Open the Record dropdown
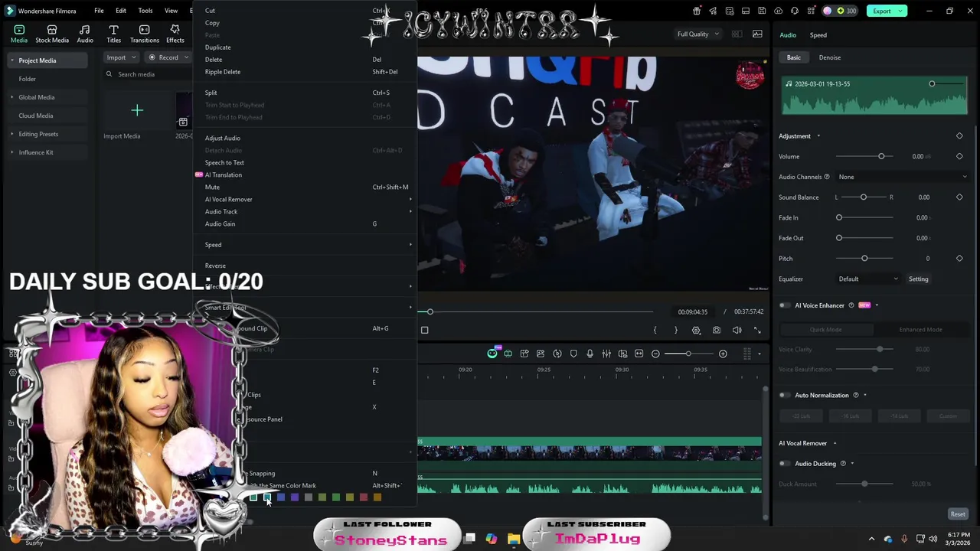Viewport: 980px width, 551px height. point(167,57)
